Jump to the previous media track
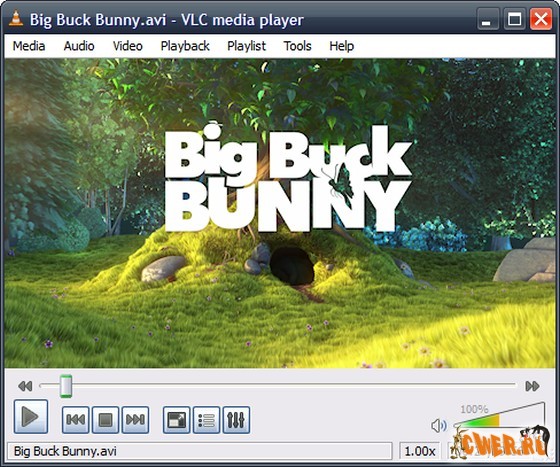This screenshot has height=467, width=560. [x=75, y=420]
